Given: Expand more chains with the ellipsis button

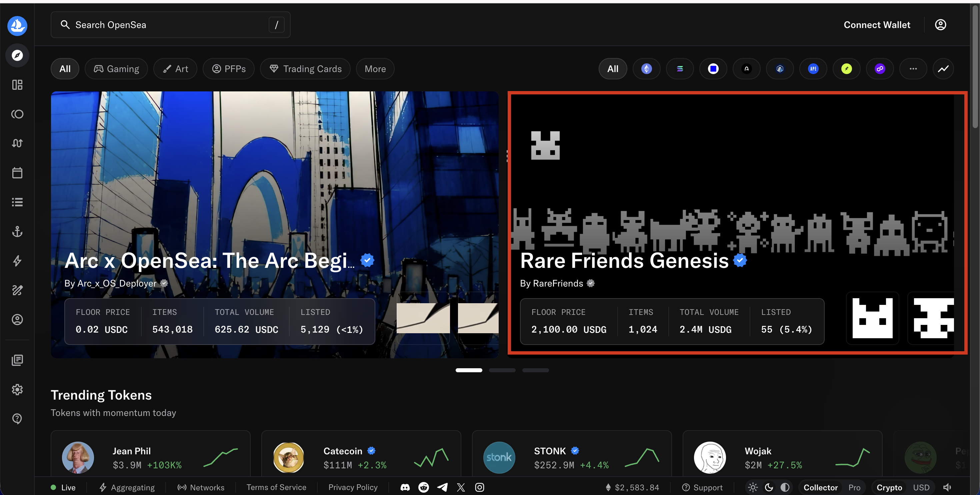Looking at the screenshot, I should (x=913, y=69).
